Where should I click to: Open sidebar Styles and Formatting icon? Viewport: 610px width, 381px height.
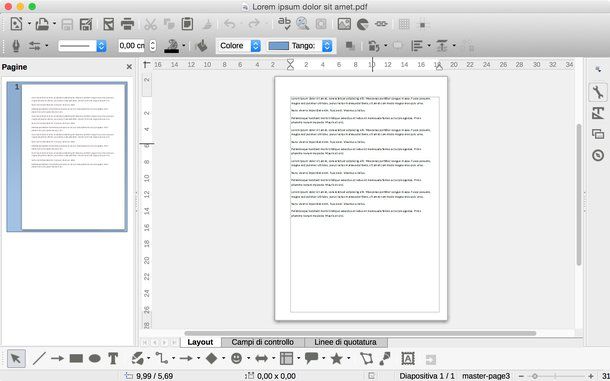point(598,113)
